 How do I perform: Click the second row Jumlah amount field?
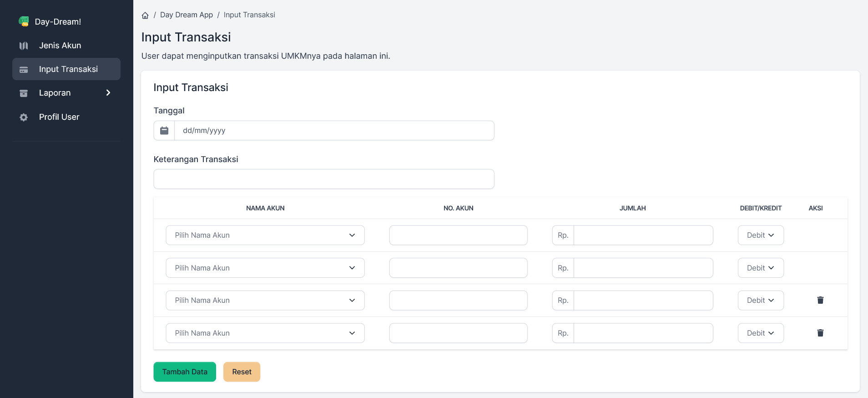pos(643,268)
